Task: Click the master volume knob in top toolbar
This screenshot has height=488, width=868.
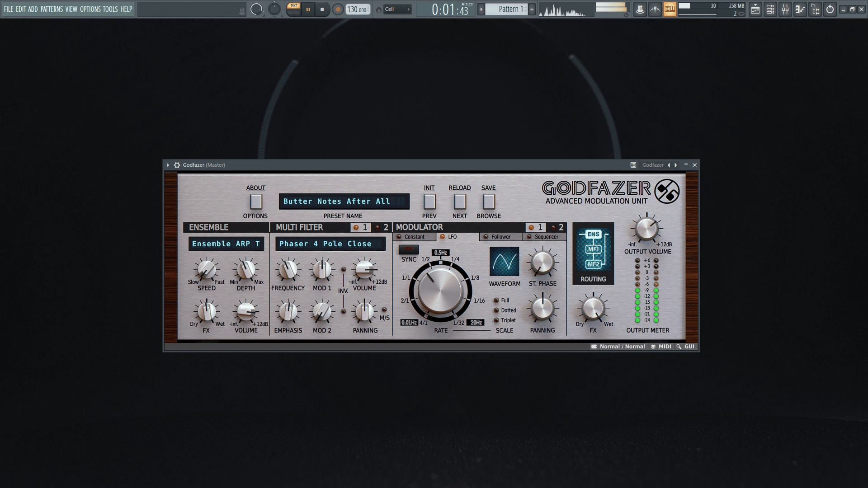Action: point(256,9)
